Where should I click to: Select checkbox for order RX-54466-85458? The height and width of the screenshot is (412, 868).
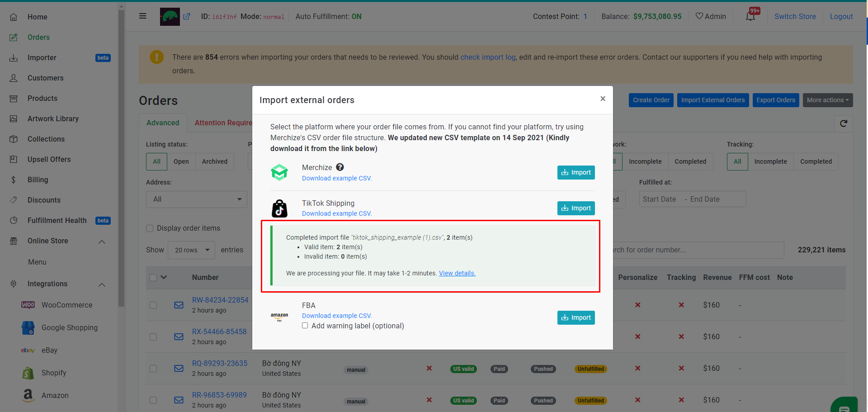coord(153,337)
